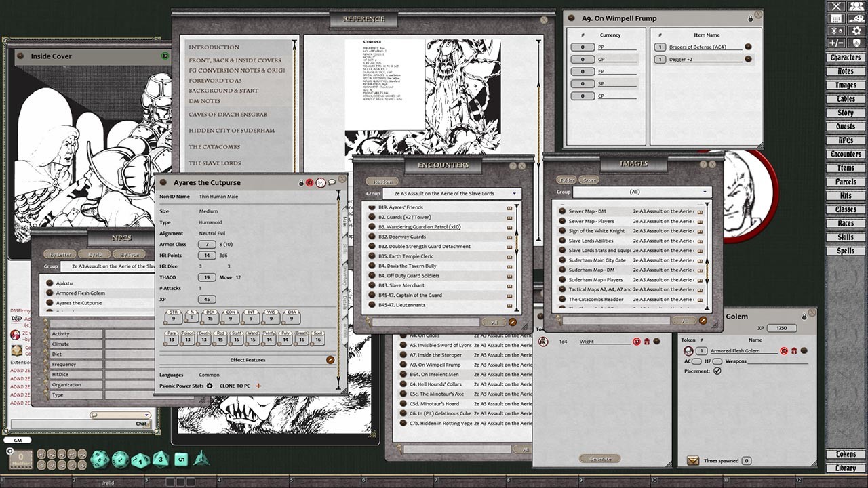
Task: Click the dice tower icon in the top-right toolbar
Action: click(856, 43)
